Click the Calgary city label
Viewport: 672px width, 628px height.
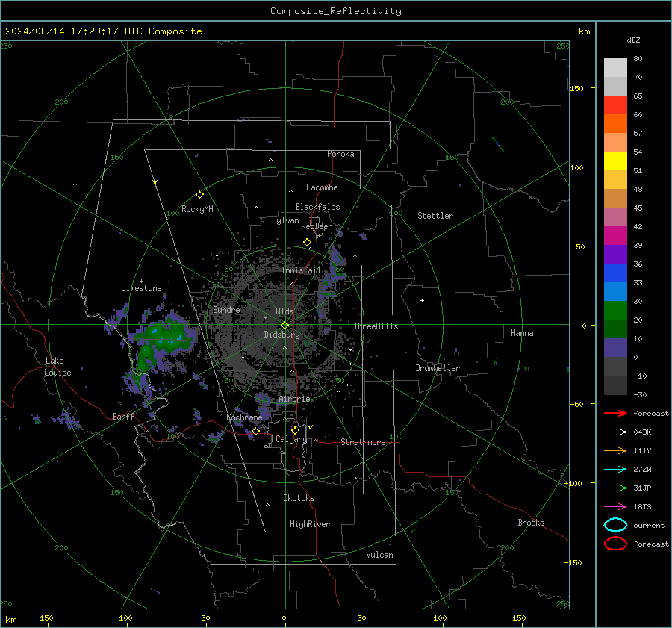pos(291,439)
